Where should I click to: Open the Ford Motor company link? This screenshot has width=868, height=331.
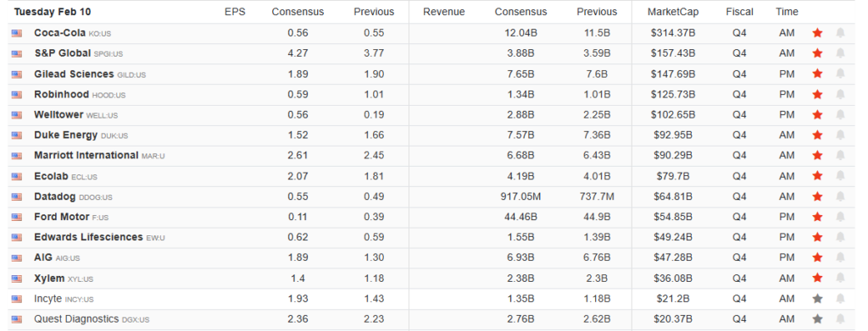61,218
